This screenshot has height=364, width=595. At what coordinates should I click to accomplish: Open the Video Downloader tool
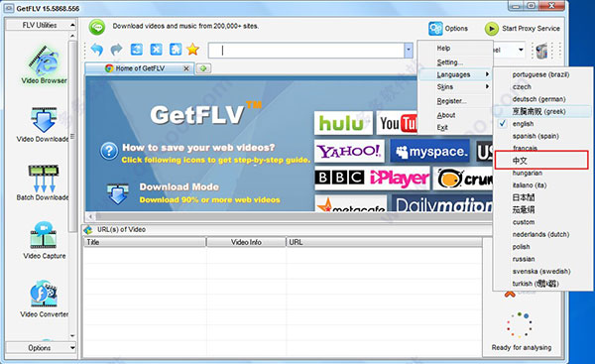[x=43, y=125]
